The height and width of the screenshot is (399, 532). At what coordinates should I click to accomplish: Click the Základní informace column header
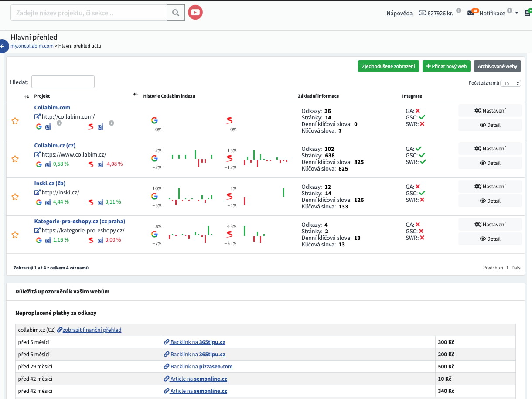318,96
